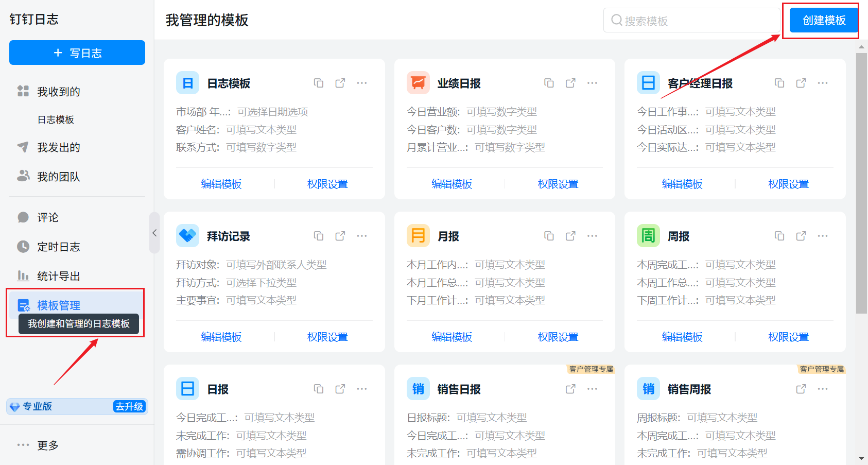The height and width of the screenshot is (465, 868).
Task: Open the more options menu on 客户经理日报 card
Action: coord(823,83)
